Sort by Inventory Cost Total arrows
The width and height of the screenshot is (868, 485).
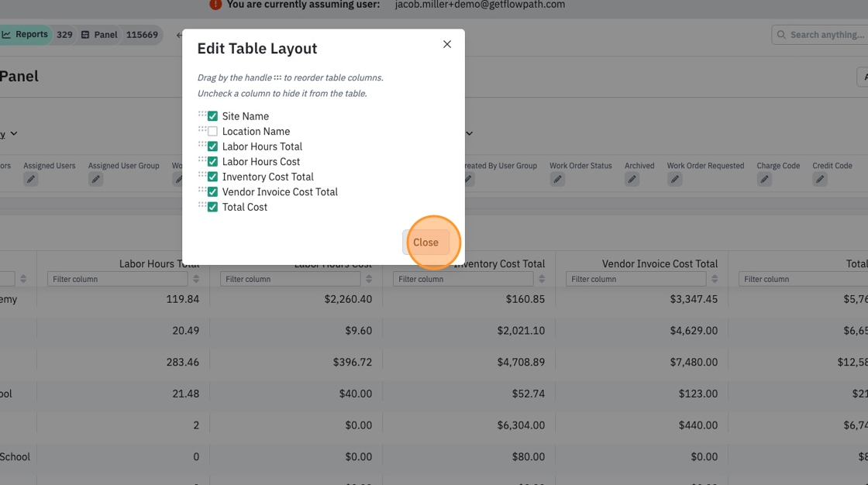pos(542,279)
